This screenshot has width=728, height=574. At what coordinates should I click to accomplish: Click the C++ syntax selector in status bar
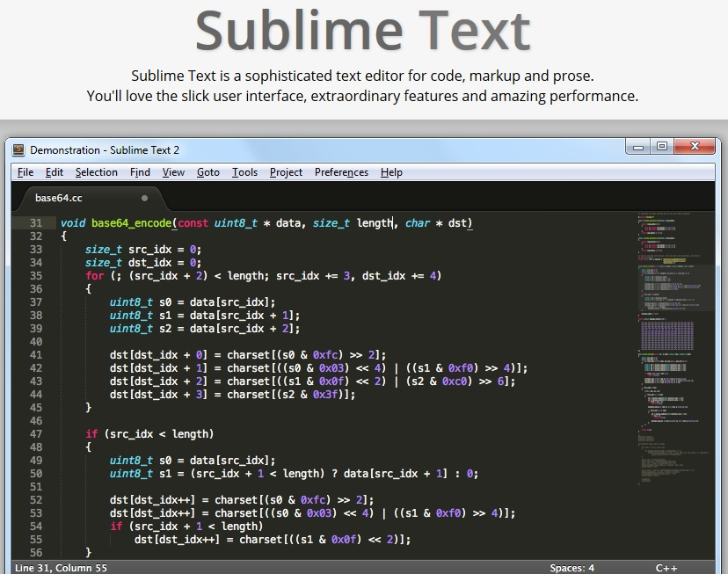click(x=666, y=568)
